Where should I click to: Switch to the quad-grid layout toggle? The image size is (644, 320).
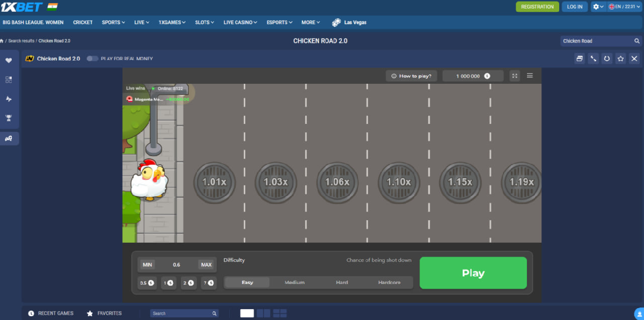280,313
